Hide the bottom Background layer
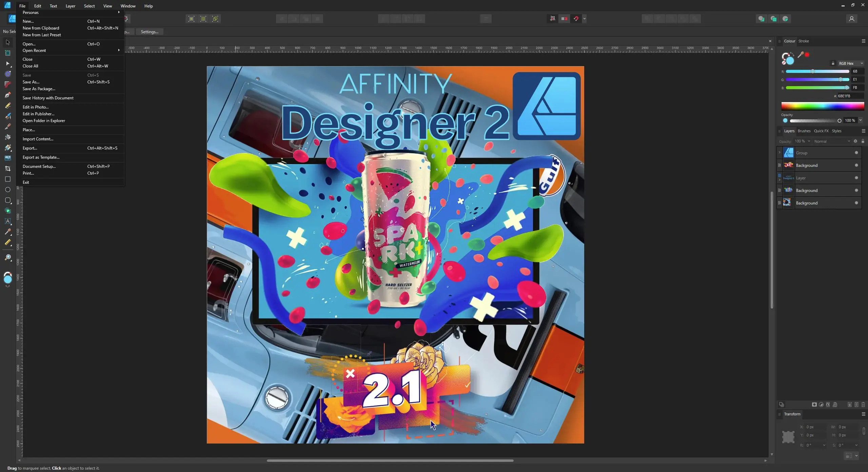 (x=856, y=203)
